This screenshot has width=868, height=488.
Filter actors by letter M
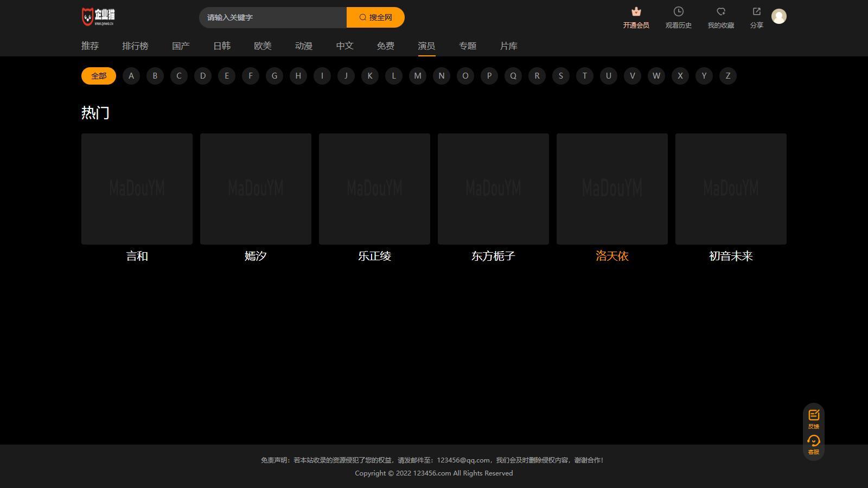[418, 76]
